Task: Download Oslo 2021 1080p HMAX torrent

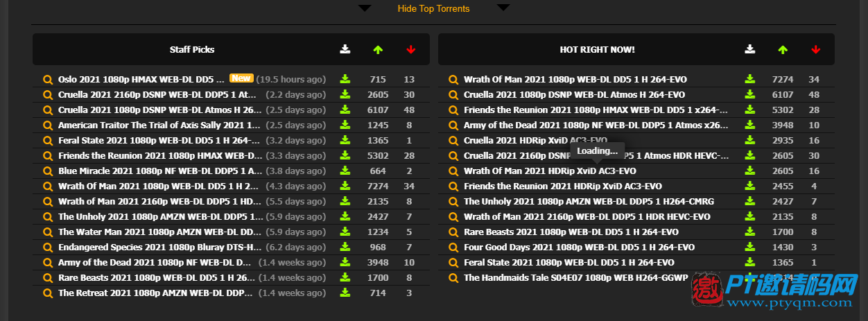Action: pyautogui.click(x=345, y=79)
